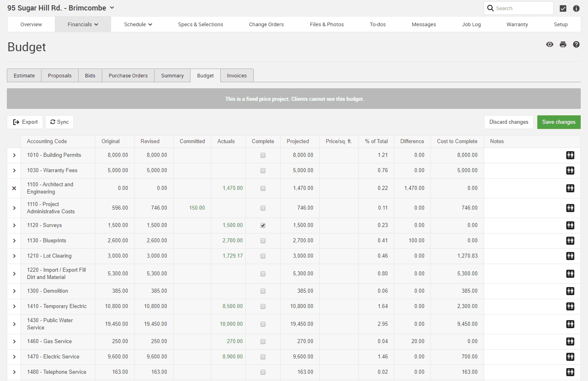This screenshot has height=381, width=588.
Task: Remove the 1100 Architect and Engineering row
Action: pyautogui.click(x=14, y=188)
